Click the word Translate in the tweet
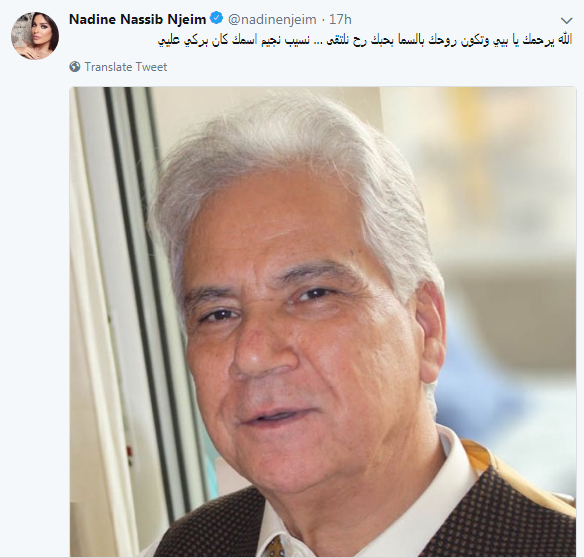 click(108, 67)
